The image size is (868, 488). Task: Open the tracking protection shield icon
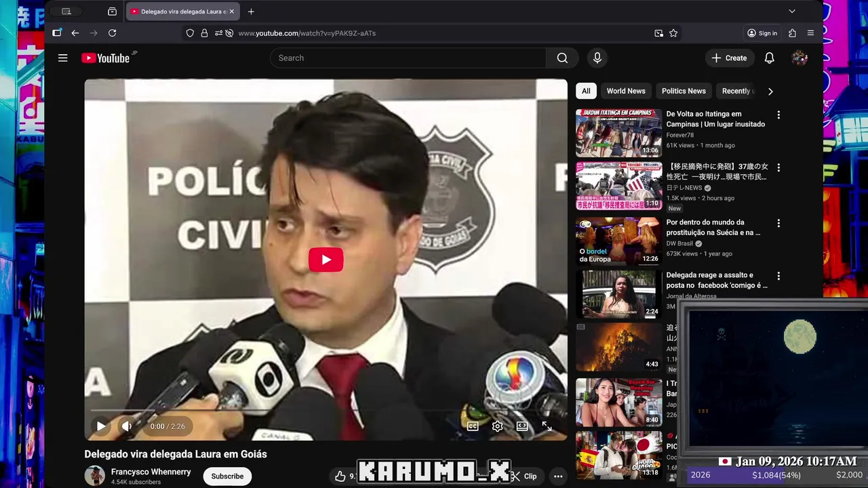click(190, 33)
